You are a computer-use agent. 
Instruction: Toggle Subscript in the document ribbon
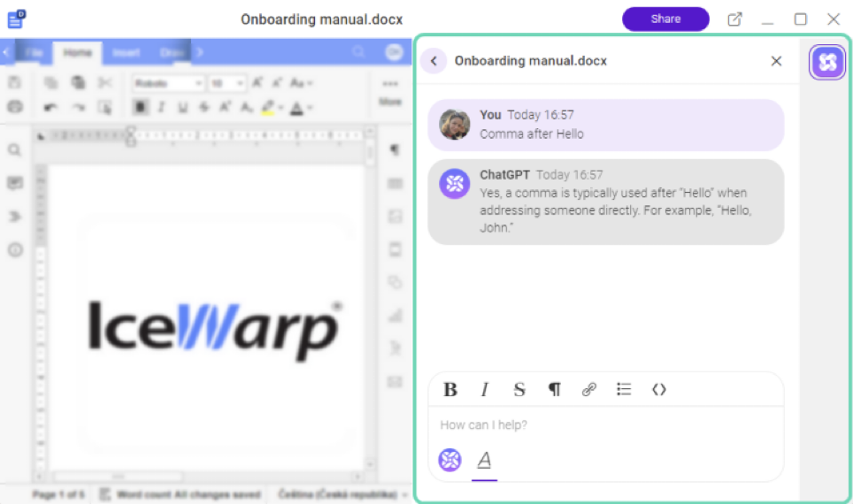247,107
